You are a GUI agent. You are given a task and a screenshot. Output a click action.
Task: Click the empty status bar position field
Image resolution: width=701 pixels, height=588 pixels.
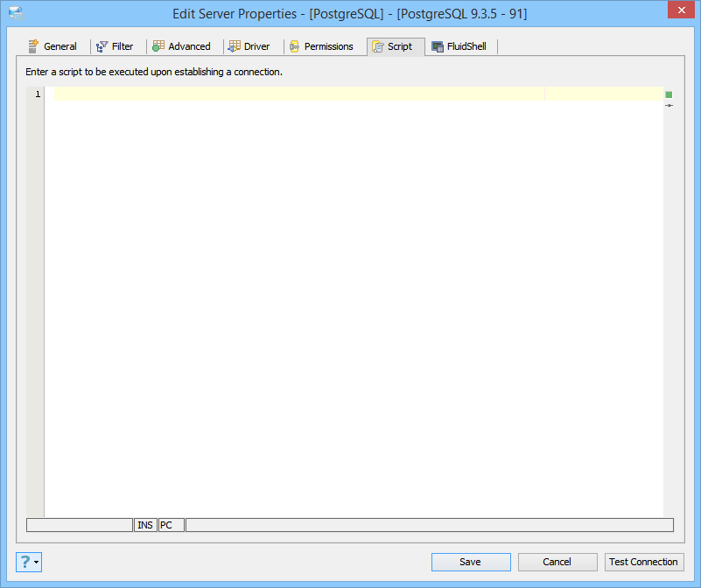pyautogui.click(x=80, y=525)
